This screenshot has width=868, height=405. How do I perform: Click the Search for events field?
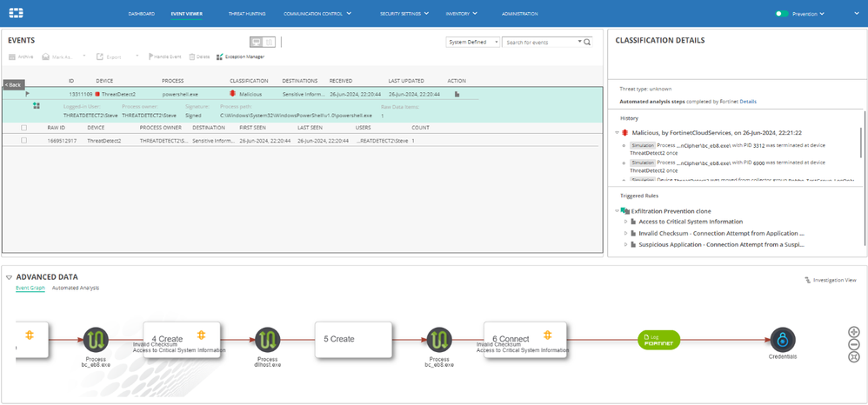click(539, 42)
